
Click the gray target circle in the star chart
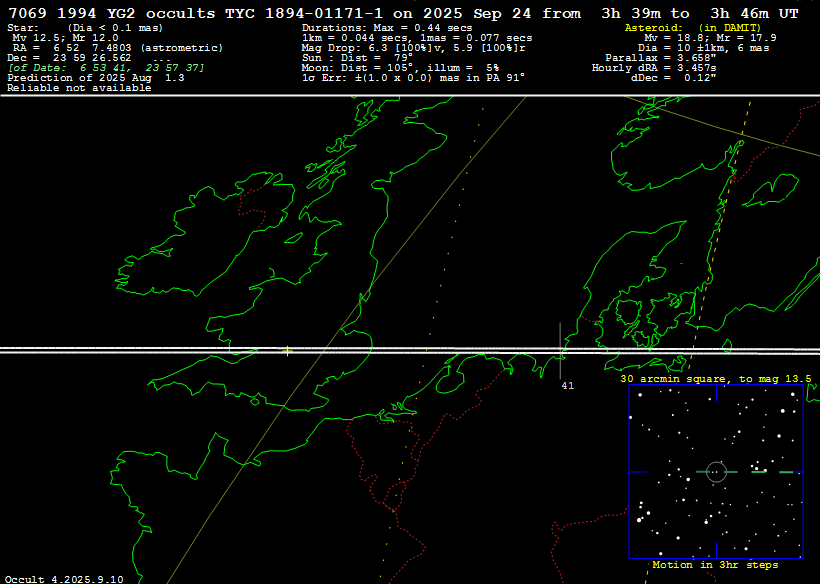[716, 471]
